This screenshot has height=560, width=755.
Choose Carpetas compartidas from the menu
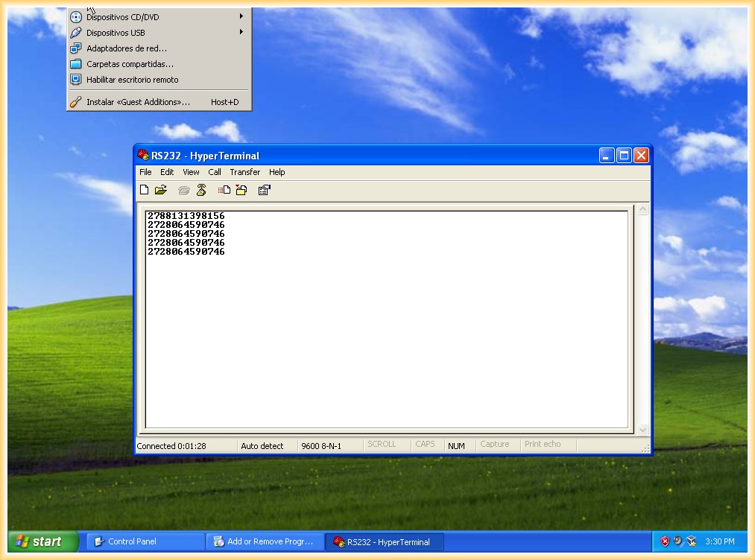pos(130,64)
